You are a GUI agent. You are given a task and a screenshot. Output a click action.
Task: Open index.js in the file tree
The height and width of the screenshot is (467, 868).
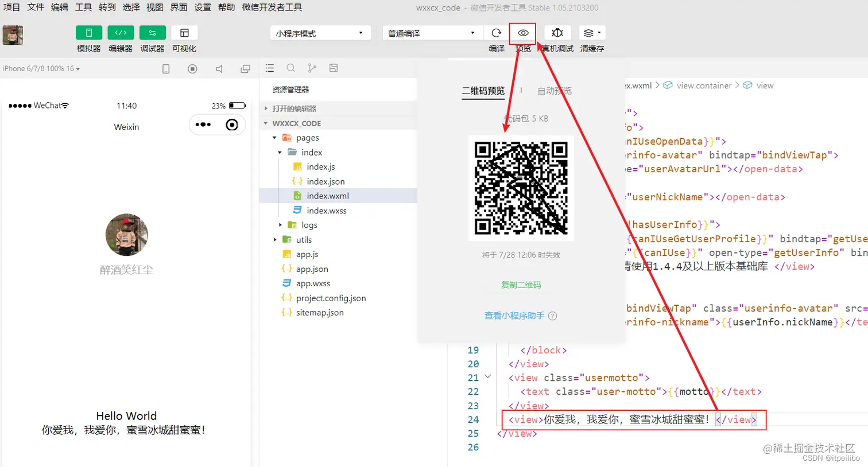320,166
